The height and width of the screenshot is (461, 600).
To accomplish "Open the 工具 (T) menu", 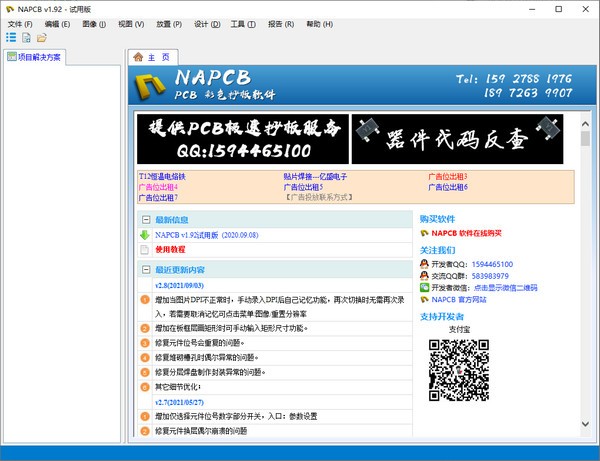I will click(x=243, y=23).
